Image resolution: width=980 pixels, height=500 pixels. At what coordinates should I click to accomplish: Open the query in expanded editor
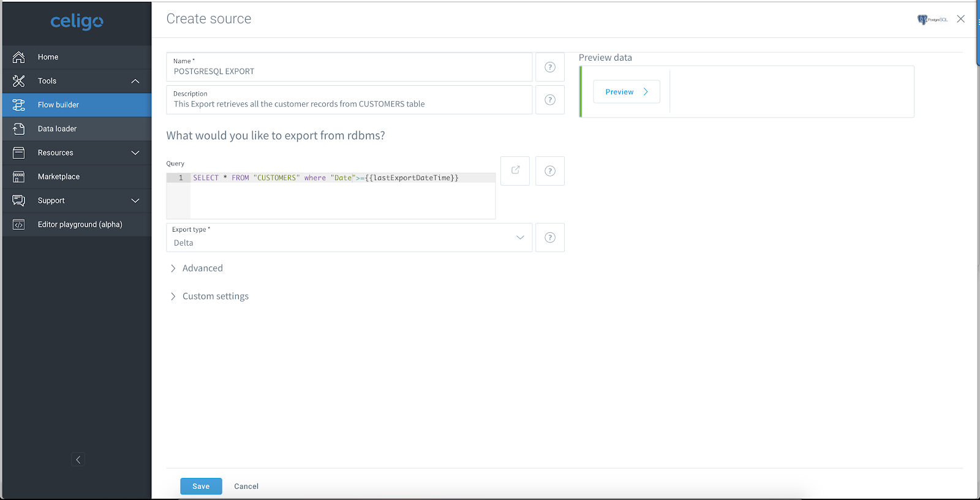pyautogui.click(x=515, y=170)
